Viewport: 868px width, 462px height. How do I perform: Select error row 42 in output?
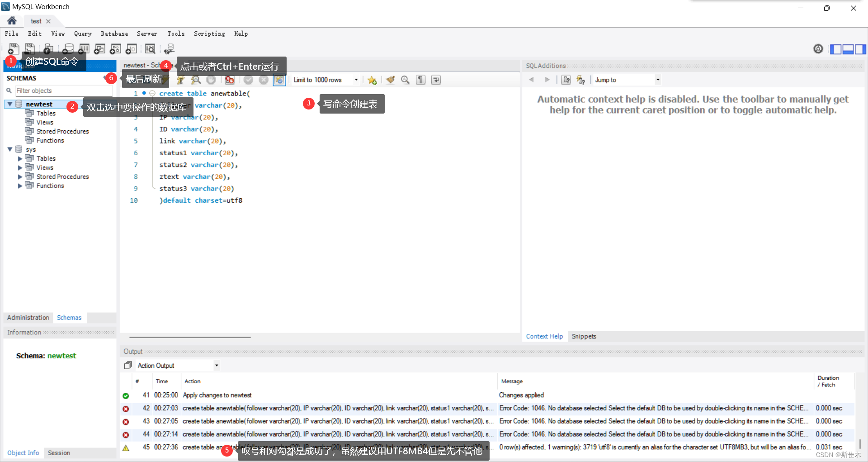[x=488, y=408]
